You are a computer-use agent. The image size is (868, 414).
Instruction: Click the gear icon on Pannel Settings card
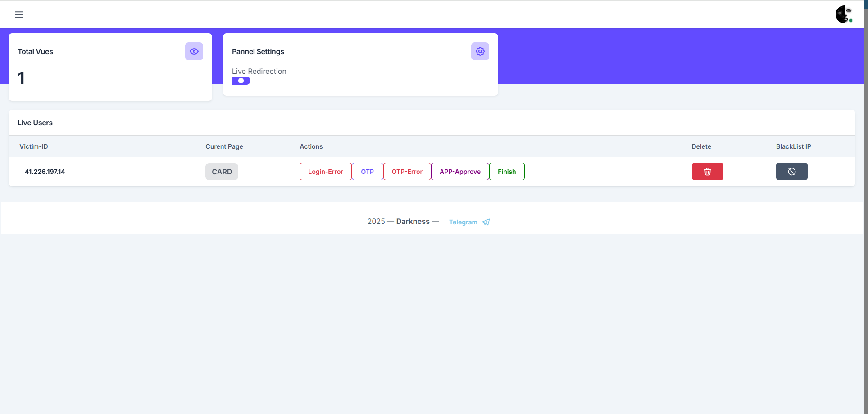pos(480,51)
